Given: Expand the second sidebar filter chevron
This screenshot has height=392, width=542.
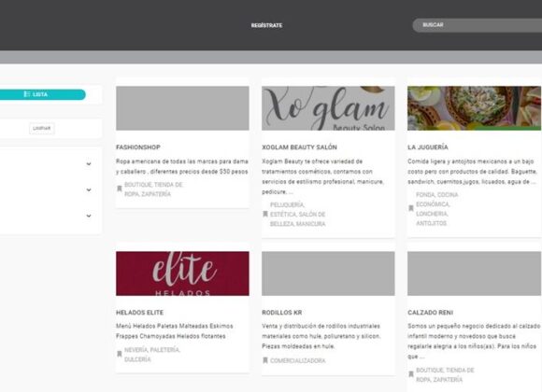Looking at the screenshot, I should [89, 190].
